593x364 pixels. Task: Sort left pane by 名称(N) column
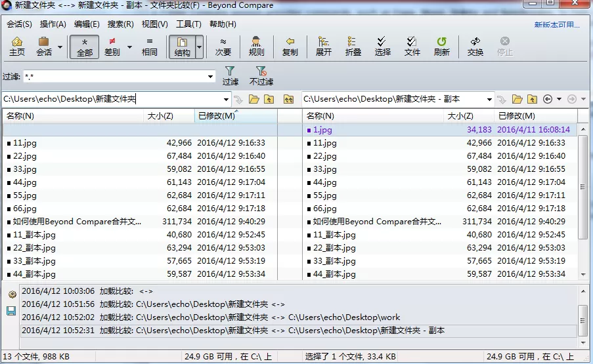tap(73, 116)
